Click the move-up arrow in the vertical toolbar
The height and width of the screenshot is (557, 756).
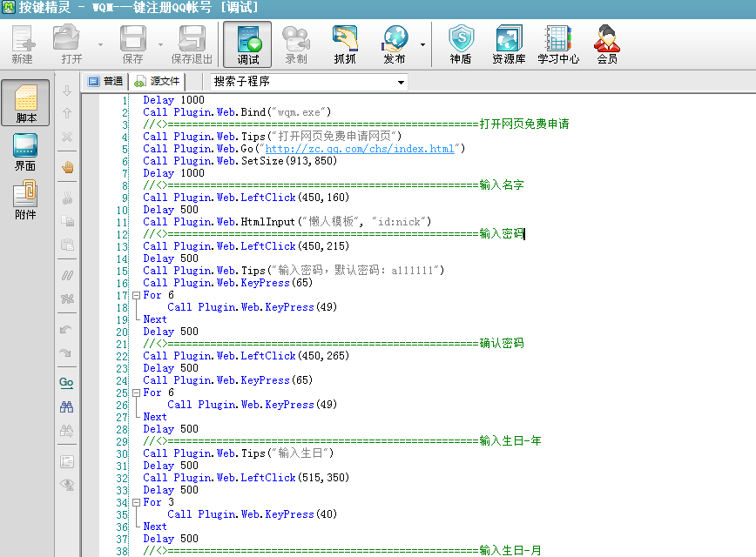pos(67,113)
